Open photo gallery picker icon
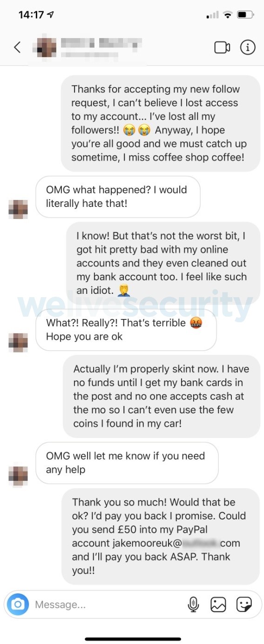The height and width of the screenshot is (644, 264). [218, 604]
